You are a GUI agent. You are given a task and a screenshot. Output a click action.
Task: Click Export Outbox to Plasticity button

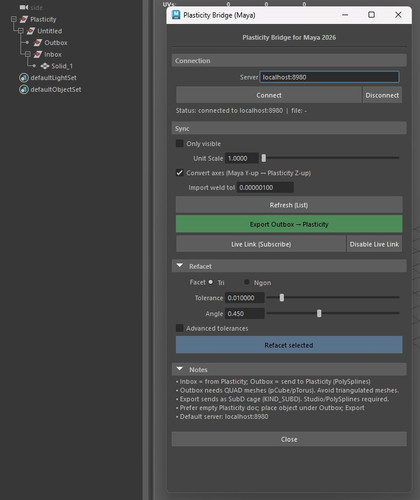coord(289,224)
